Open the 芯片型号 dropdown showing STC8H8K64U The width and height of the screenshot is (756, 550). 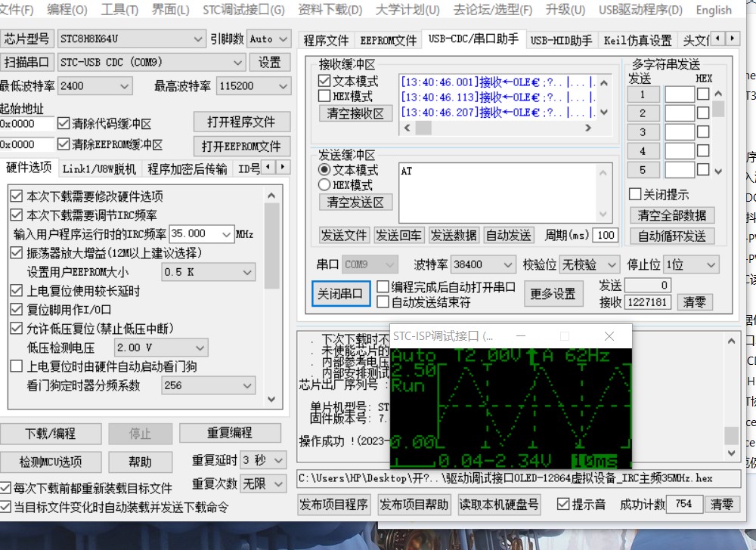click(x=131, y=39)
